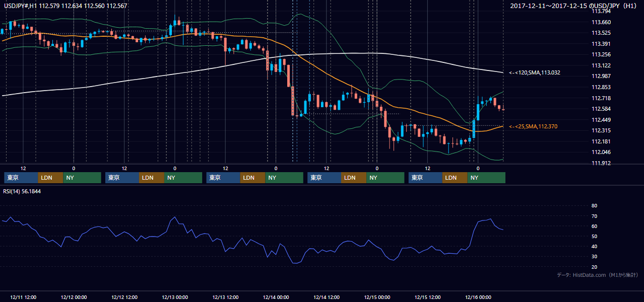This screenshot has height=302, width=644.
Task: Select the 25,SMA,112.370 label
Action: [533, 126]
